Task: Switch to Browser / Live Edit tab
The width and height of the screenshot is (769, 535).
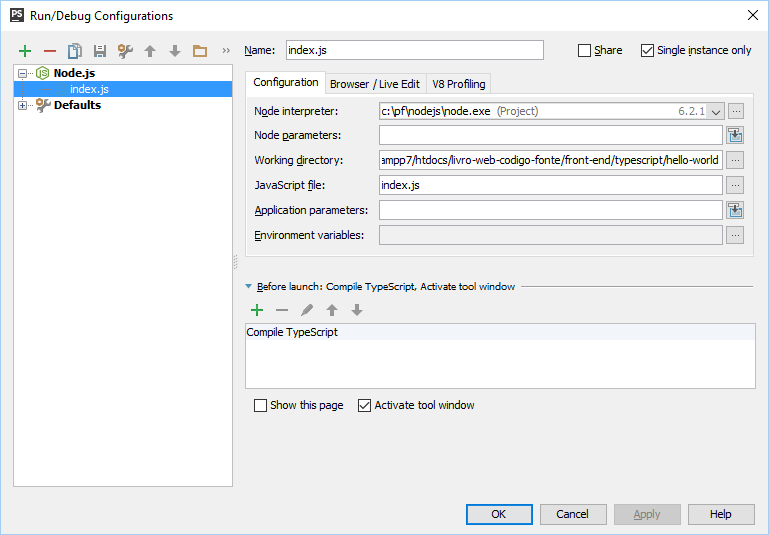Action: (x=375, y=84)
